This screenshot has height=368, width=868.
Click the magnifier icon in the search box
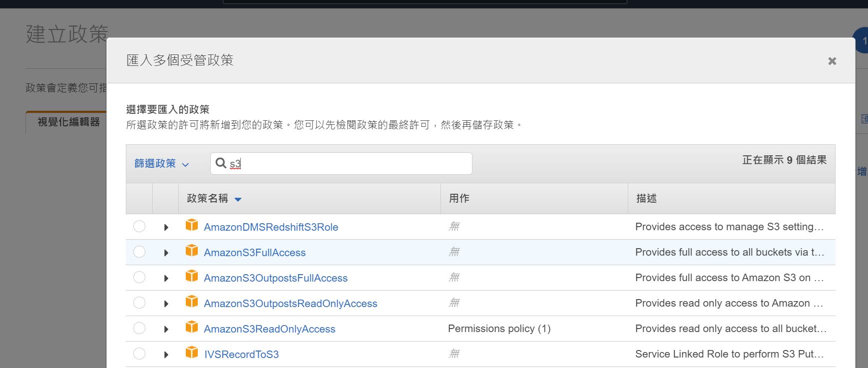[221, 163]
